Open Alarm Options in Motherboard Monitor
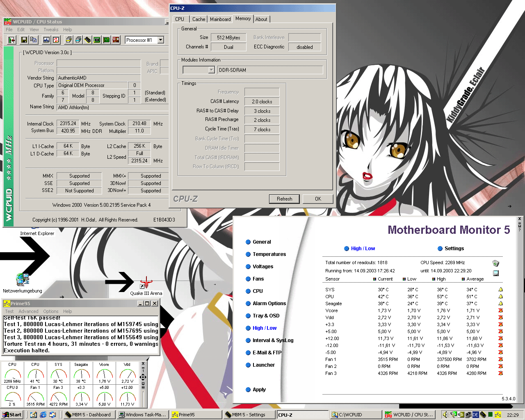 pos(266,304)
